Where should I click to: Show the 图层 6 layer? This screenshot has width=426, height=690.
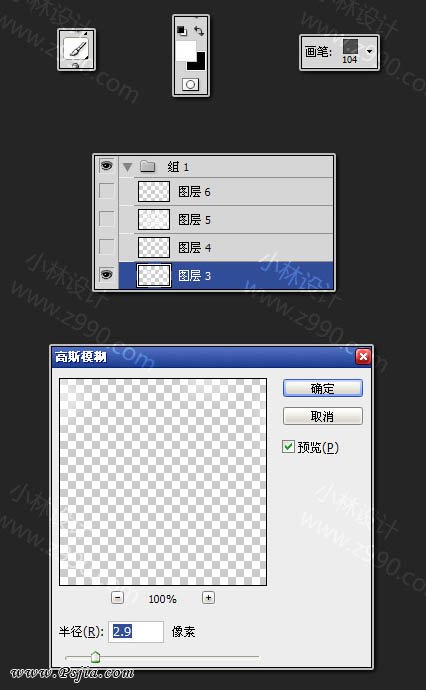106,191
